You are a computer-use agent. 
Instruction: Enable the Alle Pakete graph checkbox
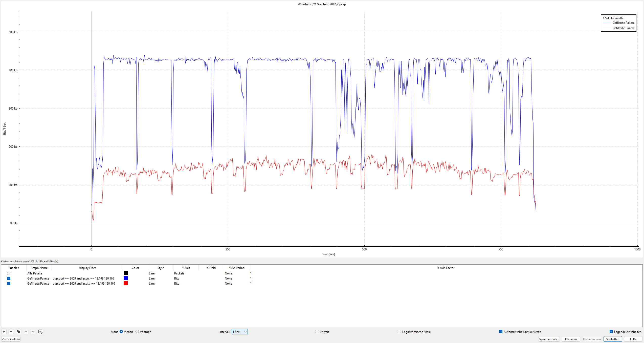9,273
